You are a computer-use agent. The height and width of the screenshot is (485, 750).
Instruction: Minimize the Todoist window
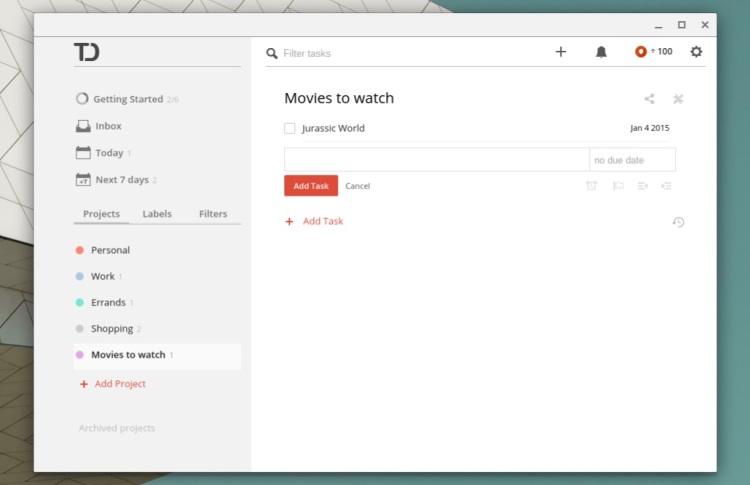click(x=659, y=25)
